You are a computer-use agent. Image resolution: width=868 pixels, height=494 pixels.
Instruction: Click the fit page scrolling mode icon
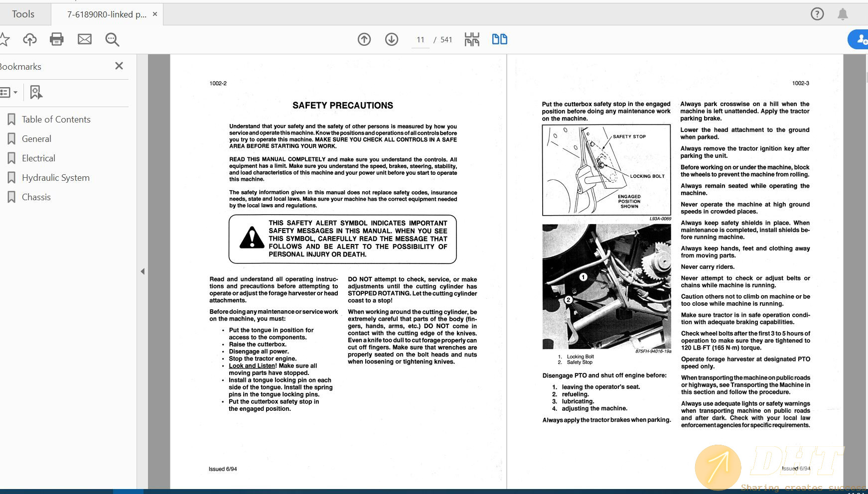click(x=471, y=39)
